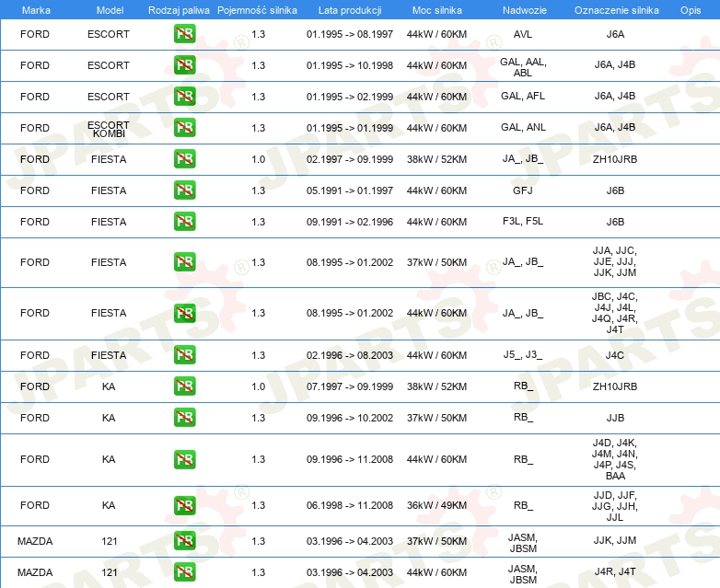This screenshot has height=588, width=720.
Task: Select ZH10JRB engine code in Fiesta row
Action: (x=615, y=159)
